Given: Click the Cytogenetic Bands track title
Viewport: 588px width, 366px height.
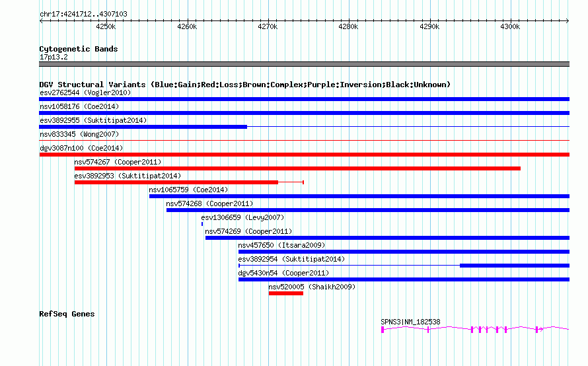Looking at the screenshot, I should tap(79, 49).
